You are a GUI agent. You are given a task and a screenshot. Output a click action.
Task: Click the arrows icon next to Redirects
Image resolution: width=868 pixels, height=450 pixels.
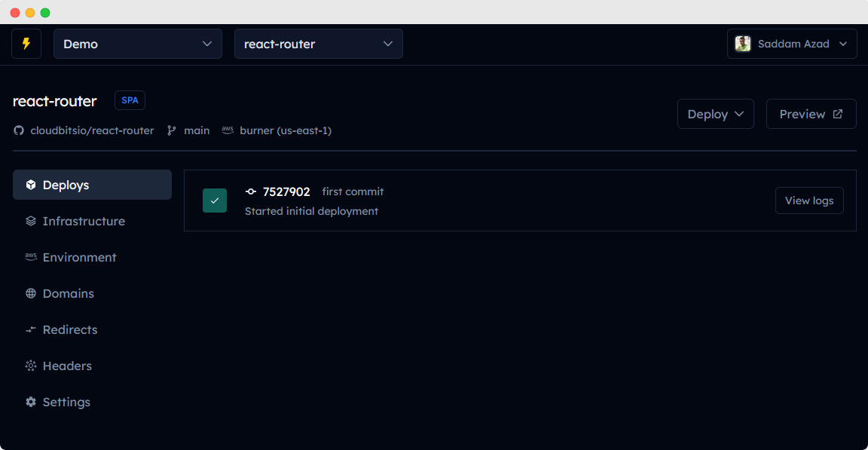(30, 329)
